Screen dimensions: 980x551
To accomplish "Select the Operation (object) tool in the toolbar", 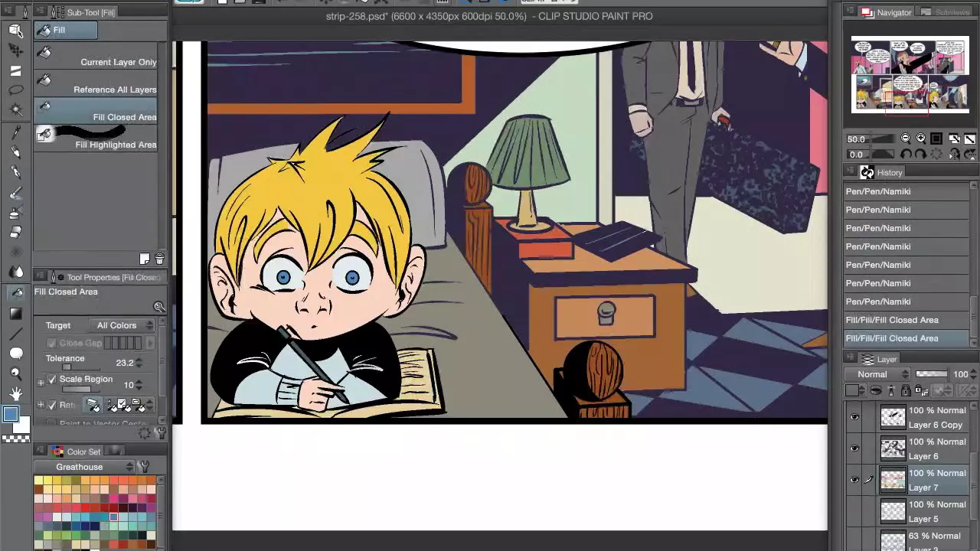I will pyautogui.click(x=15, y=30).
